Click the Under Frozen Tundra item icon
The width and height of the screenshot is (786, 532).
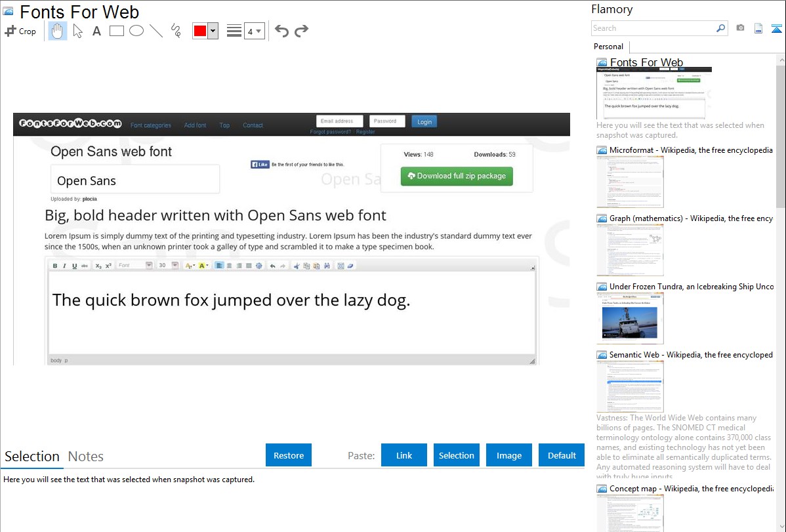pos(602,287)
